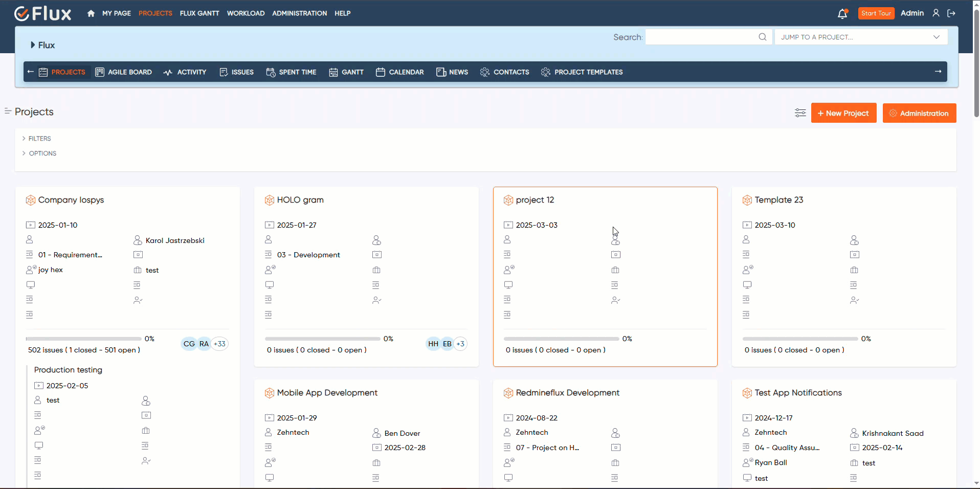Open FLUX GANTT menu

point(199,13)
